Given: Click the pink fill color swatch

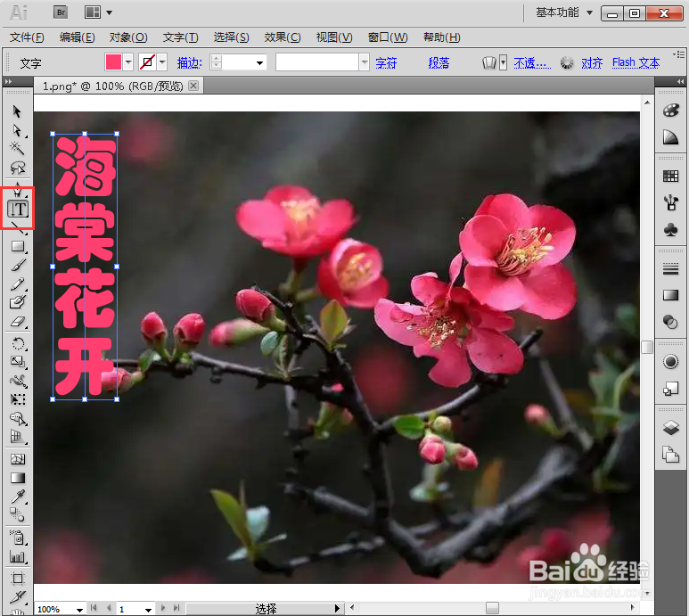Looking at the screenshot, I should (x=113, y=62).
